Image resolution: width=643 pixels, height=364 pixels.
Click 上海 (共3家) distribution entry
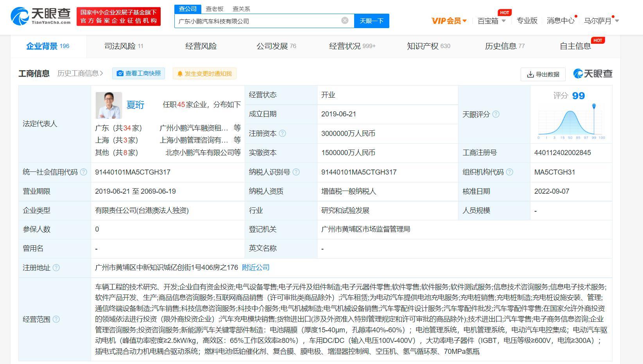pyautogui.click(x=117, y=140)
